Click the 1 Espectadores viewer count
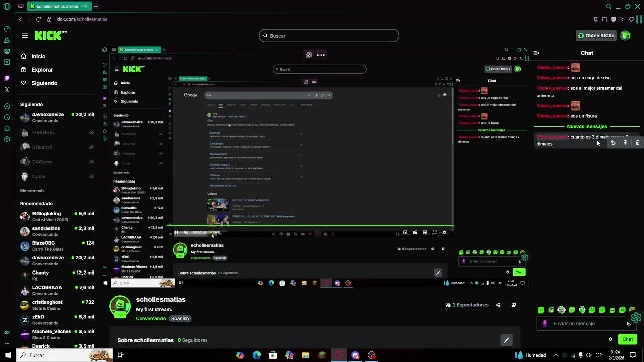The height and width of the screenshot is (362, 644). (467, 305)
